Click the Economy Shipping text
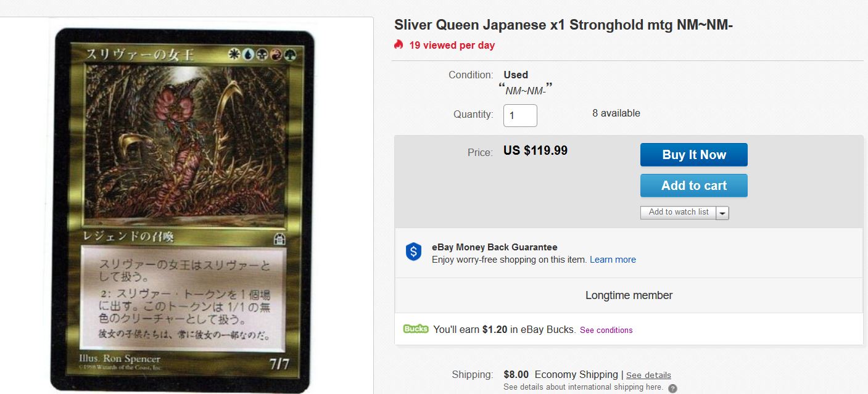 pyautogui.click(x=576, y=374)
